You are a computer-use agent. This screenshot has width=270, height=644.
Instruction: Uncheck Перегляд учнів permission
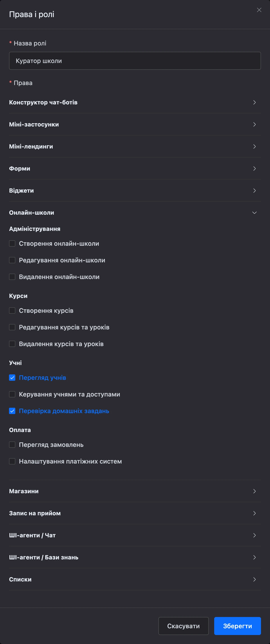12,378
